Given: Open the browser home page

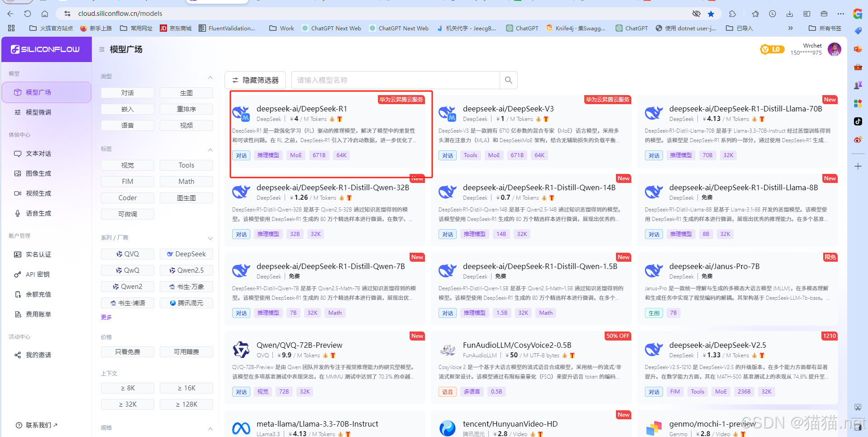Looking at the screenshot, I should click(x=44, y=14).
